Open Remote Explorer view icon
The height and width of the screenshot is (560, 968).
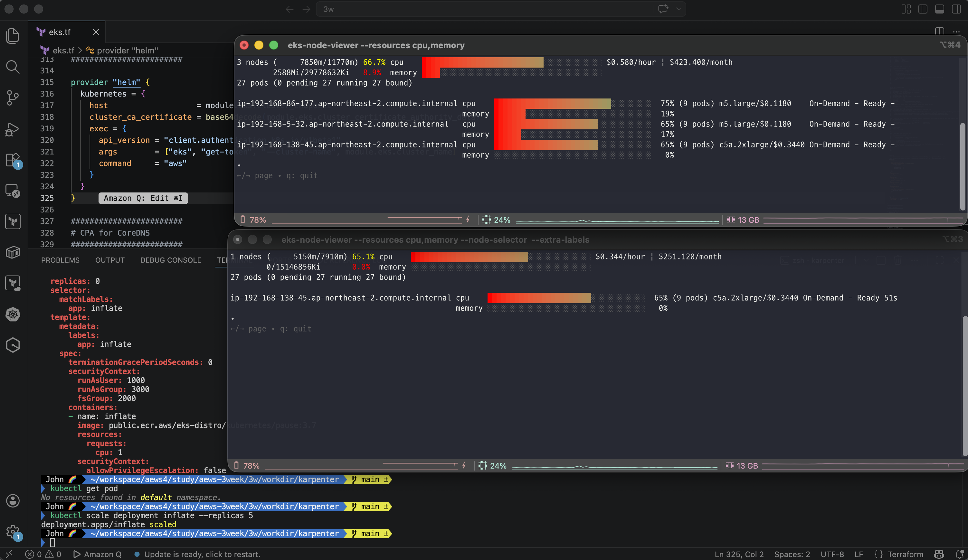13,191
